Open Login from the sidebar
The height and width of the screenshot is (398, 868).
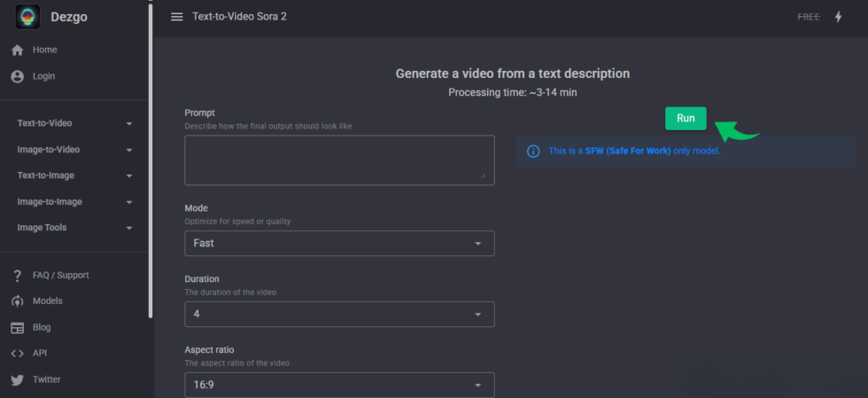(43, 76)
